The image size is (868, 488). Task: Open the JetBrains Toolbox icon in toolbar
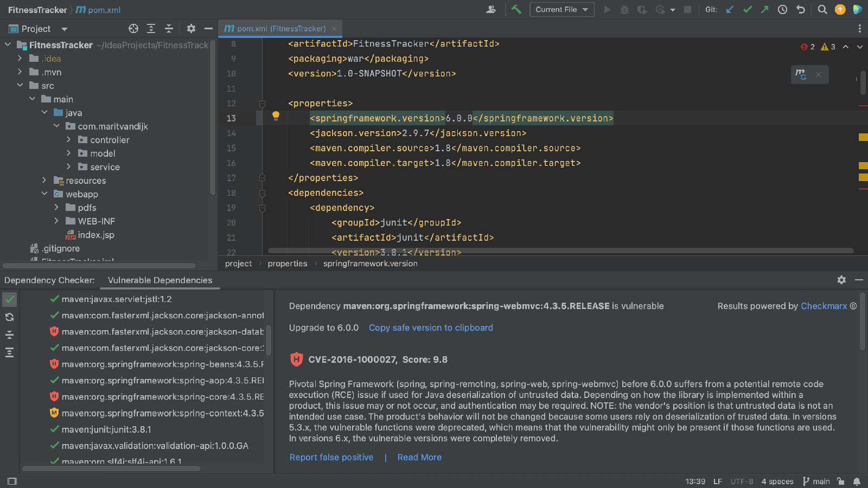(x=857, y=9)
